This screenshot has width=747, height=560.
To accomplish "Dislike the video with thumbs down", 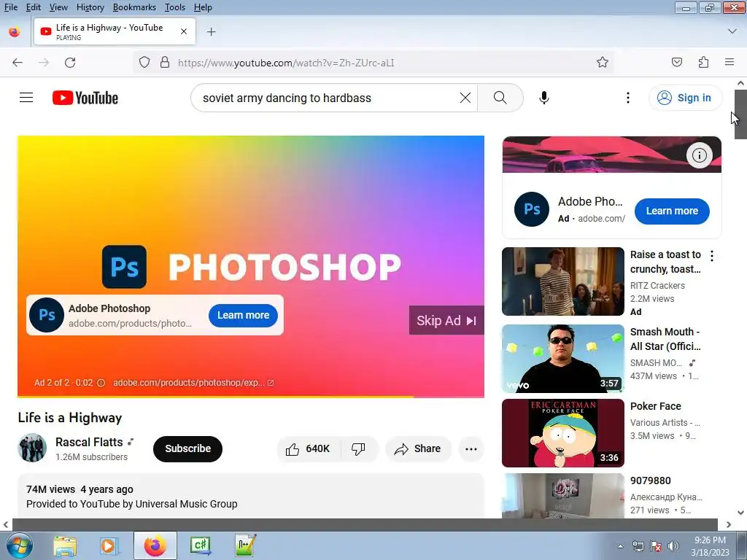I will pyautogui.click(x=359, y=448).
